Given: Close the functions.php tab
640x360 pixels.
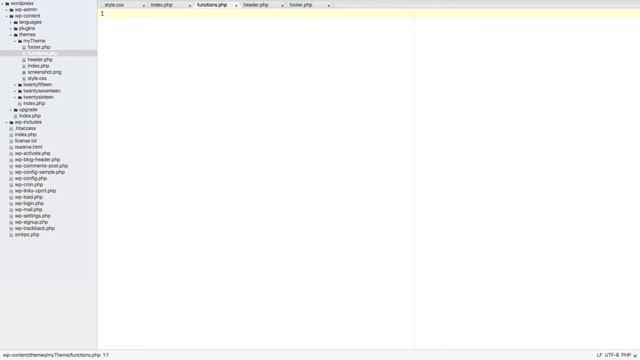Looking at the screenshot, I should coord(236,5).
